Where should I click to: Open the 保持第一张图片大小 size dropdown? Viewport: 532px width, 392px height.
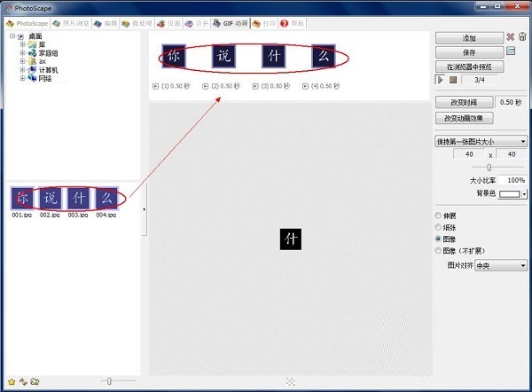(x=481, y=141)
